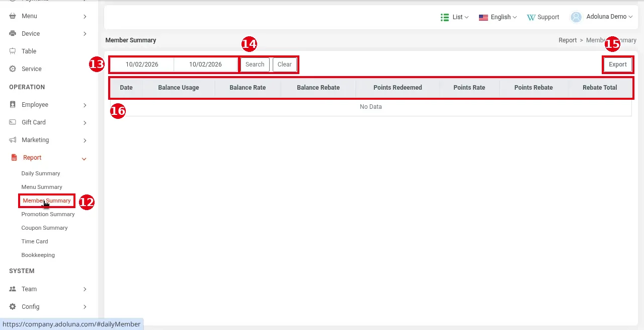Expand the Config section chevron
Screen dimensions: 644x330
(85, 307)
